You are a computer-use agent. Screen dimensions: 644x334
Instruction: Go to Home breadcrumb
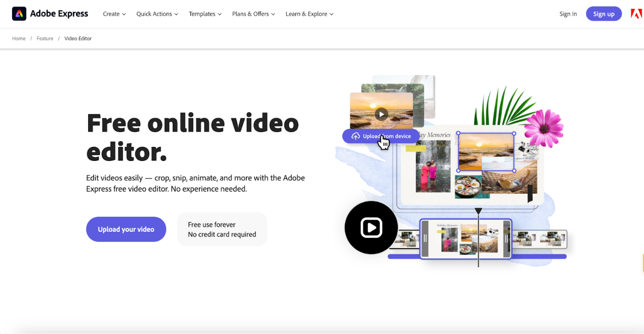pyautogui.click(x=19, y=39)
